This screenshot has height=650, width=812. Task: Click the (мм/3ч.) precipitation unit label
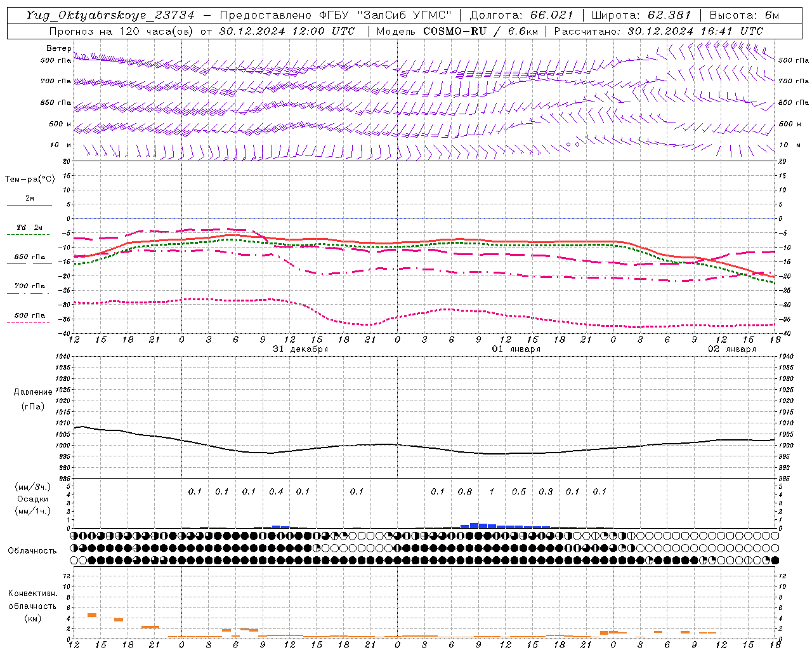32,487
